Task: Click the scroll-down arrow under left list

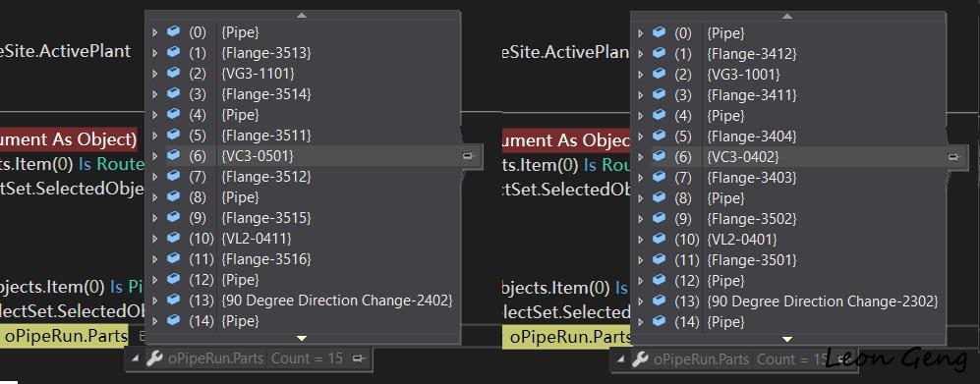Action: coord(302,338)
